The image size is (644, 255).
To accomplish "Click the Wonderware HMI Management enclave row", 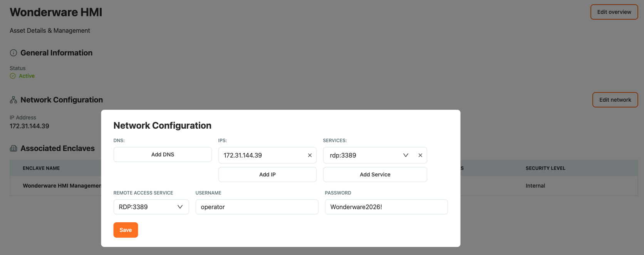I will coord(324,186).
